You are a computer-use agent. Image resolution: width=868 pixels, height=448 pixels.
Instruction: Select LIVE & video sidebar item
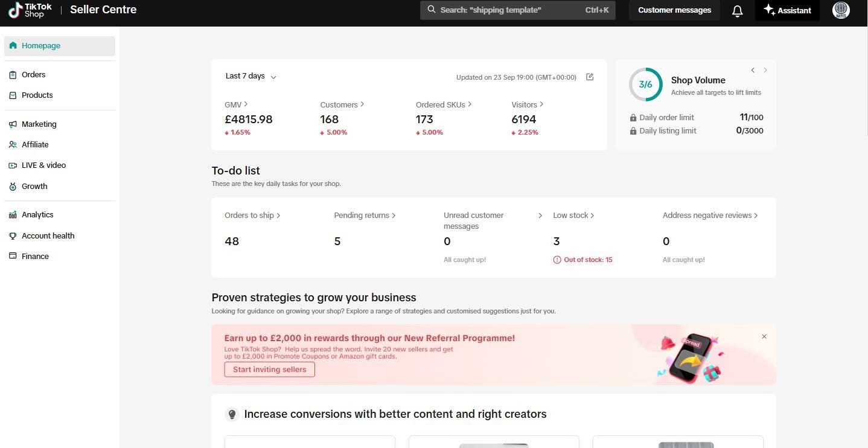click(43, 165)
